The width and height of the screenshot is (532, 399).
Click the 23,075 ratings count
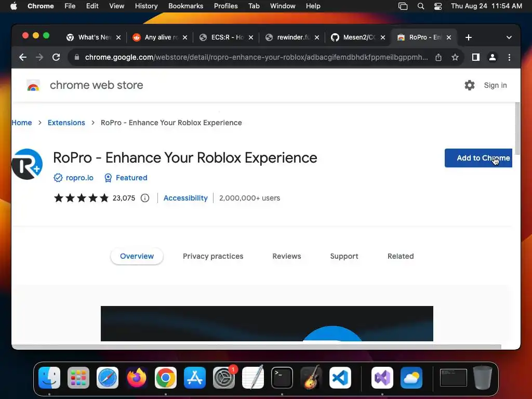click(x=124, y=198)
